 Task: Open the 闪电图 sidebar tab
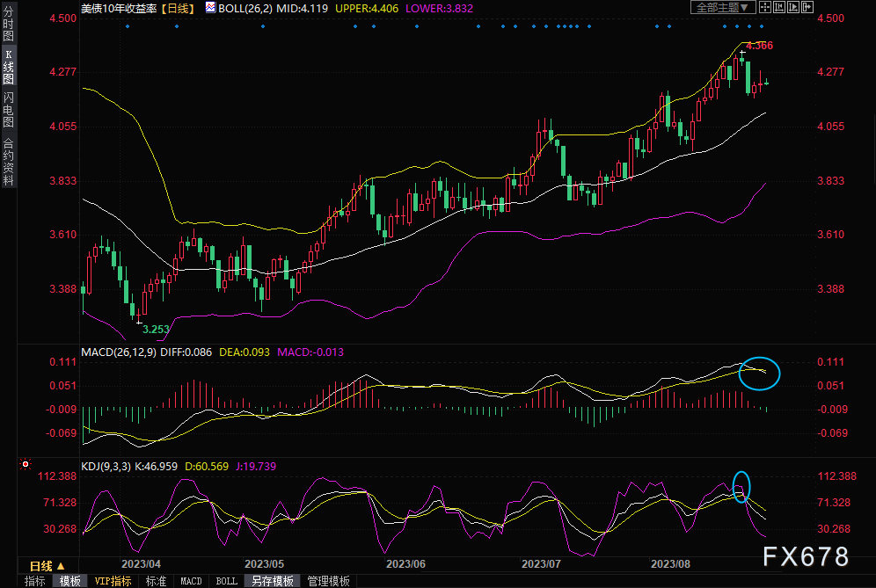8,109
